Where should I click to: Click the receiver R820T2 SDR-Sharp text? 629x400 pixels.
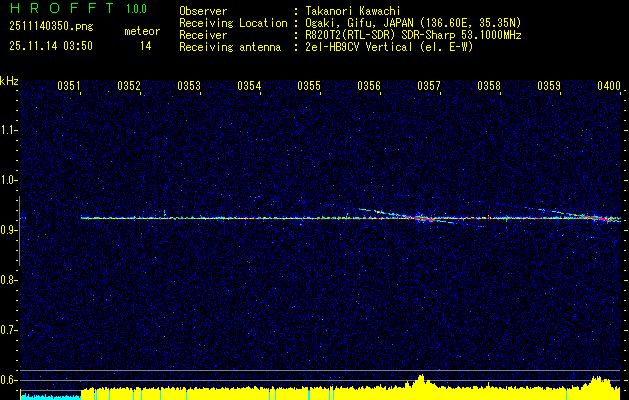tap(413, 35)
